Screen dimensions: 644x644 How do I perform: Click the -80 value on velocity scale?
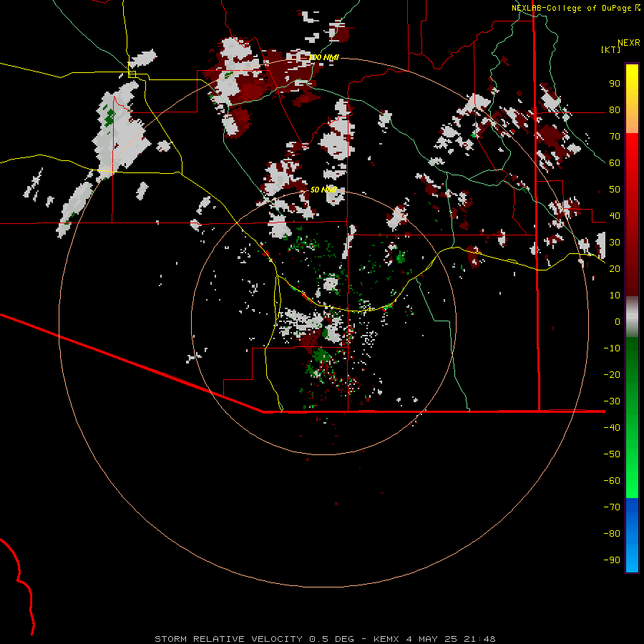612,534
